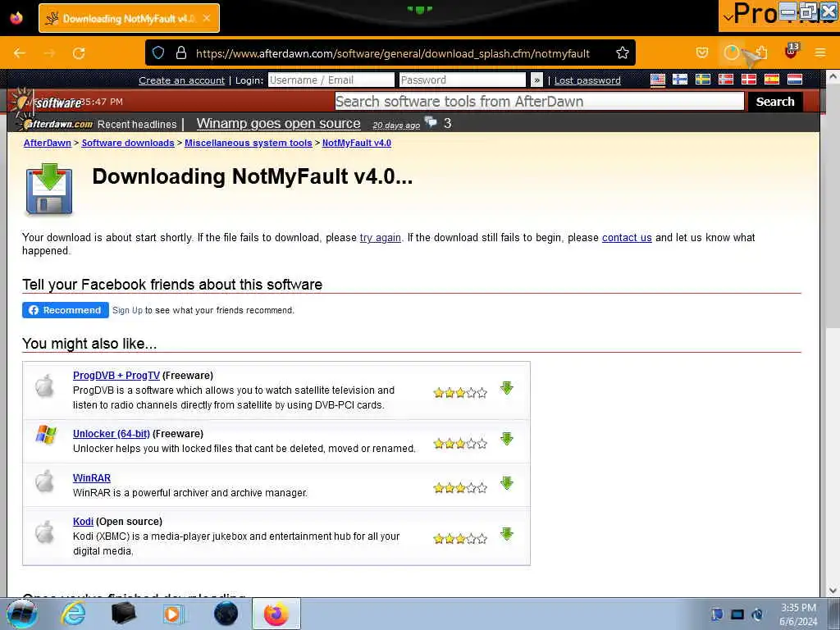Image resolution: width=840 pixels, height=630 pixels.
Task: Open the Lost password link
Action: click(587, 80)
